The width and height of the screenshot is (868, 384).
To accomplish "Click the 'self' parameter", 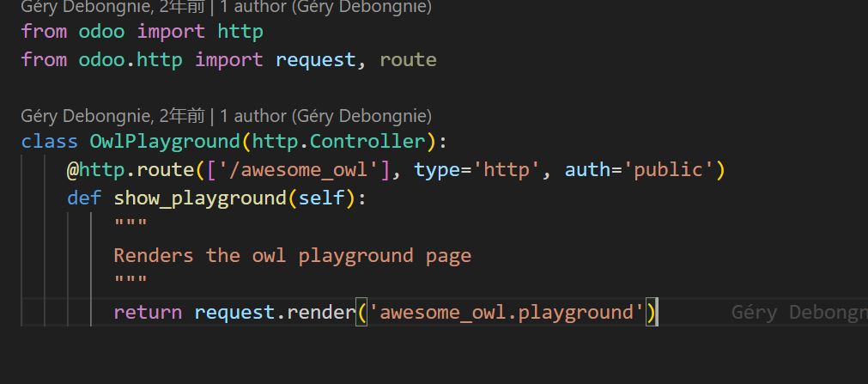I will click(x=322, y=198).
